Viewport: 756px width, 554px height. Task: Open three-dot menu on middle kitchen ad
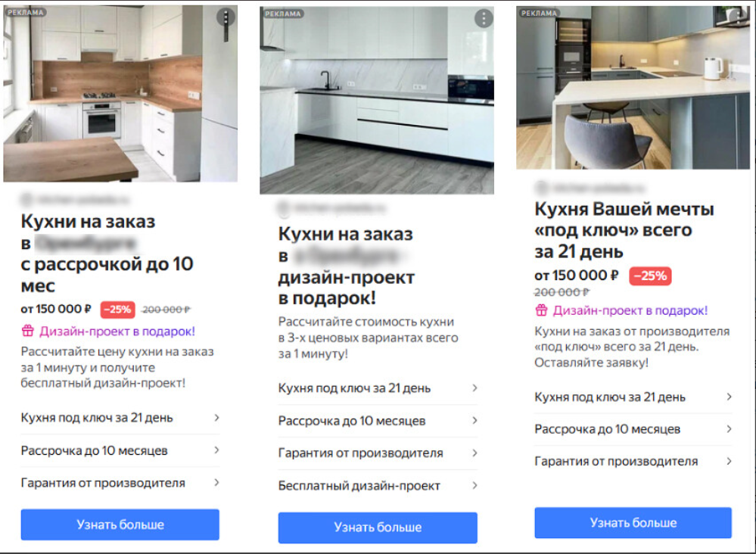click(484, 19)
